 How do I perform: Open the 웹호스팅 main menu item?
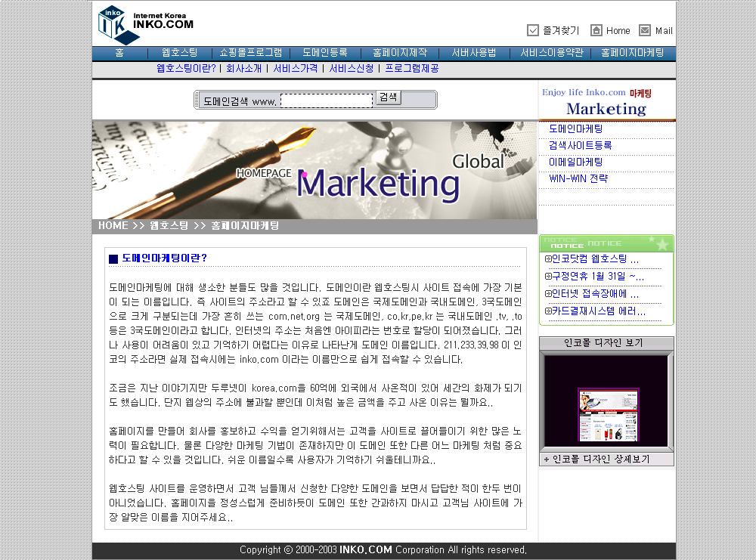(x=179, y=53)
